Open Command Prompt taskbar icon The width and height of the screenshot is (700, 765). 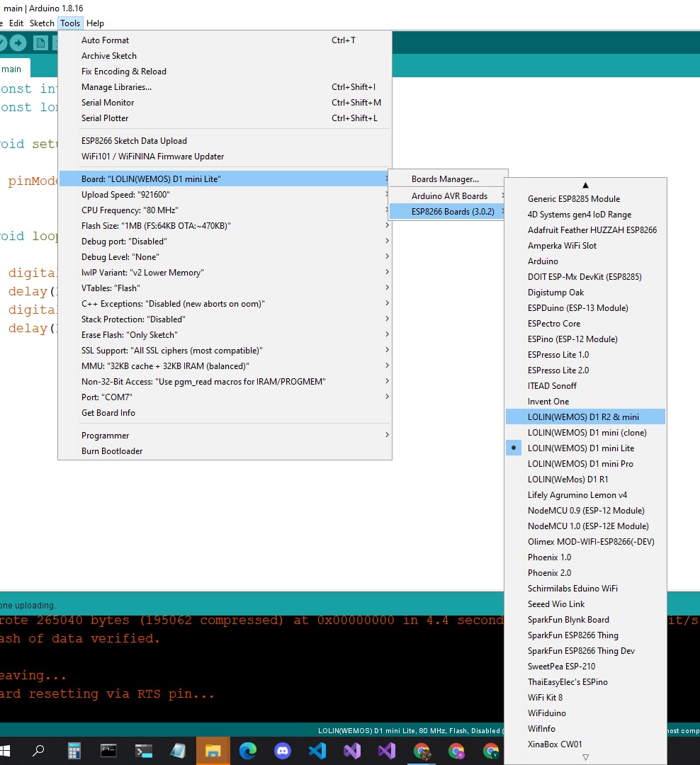tap(108, 750)
